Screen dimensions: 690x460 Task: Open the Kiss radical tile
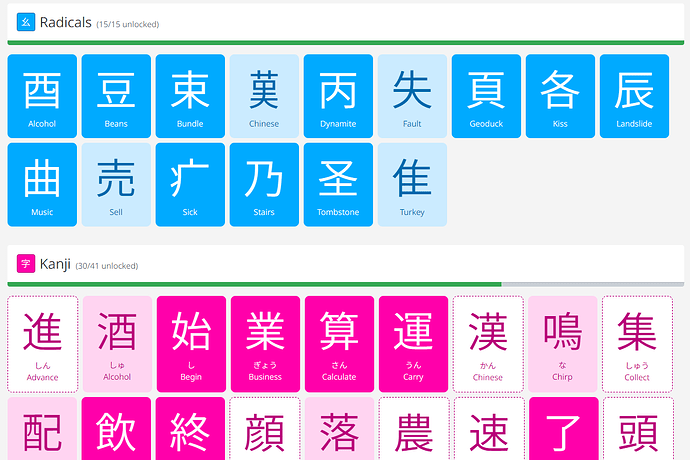click(560, 96)
